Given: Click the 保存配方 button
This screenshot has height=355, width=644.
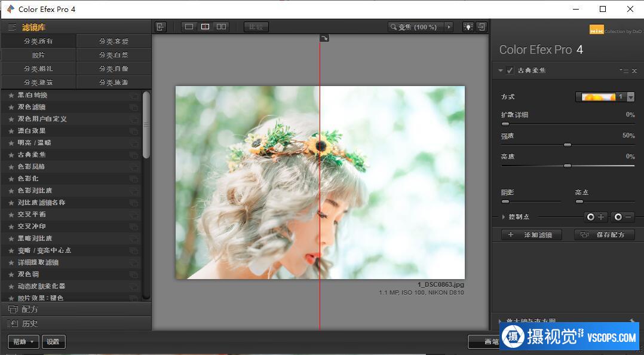Looking at the screenshot, I should pyautogui.click(x=604, y=235).
